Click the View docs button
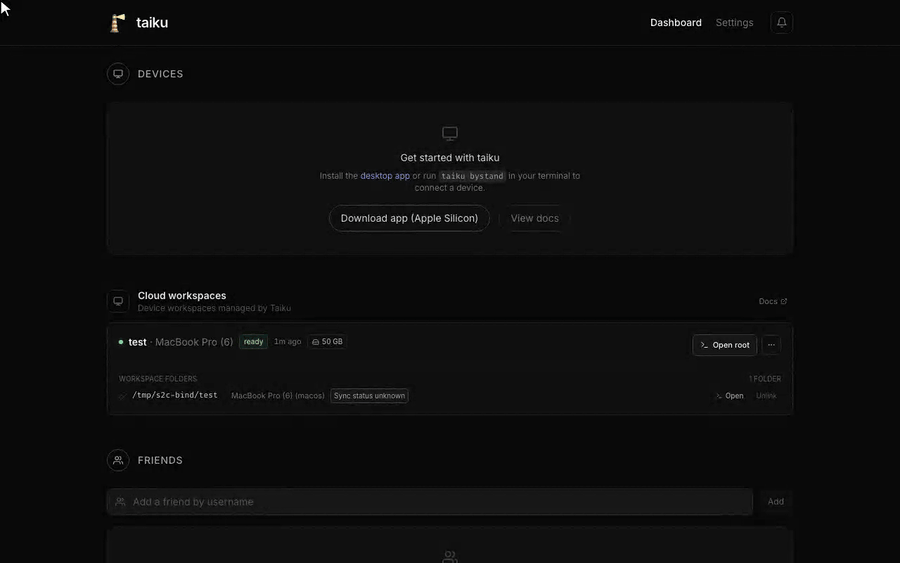900x563 pixels. [x=534, y=218]
